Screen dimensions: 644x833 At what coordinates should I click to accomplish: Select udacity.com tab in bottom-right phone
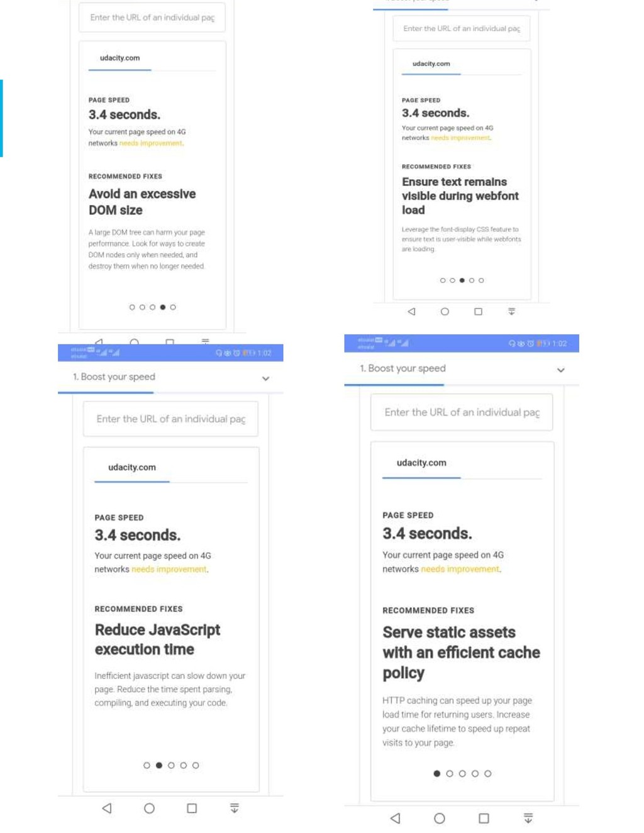click(x=421, y=463)
